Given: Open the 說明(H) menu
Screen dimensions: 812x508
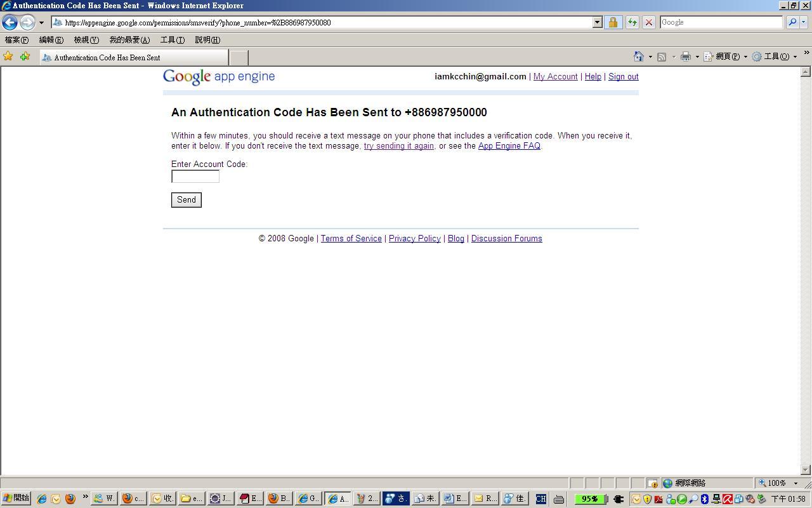Looking at the screenshot, I should (207, 40).
